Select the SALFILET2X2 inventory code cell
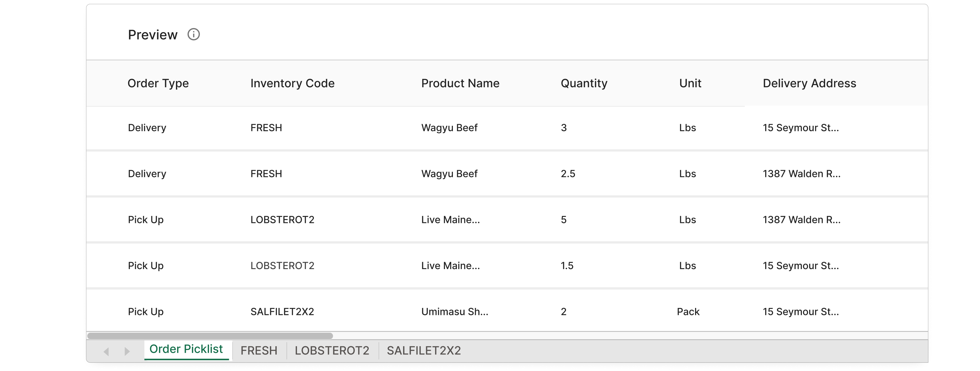 click(x=282, y=312)
